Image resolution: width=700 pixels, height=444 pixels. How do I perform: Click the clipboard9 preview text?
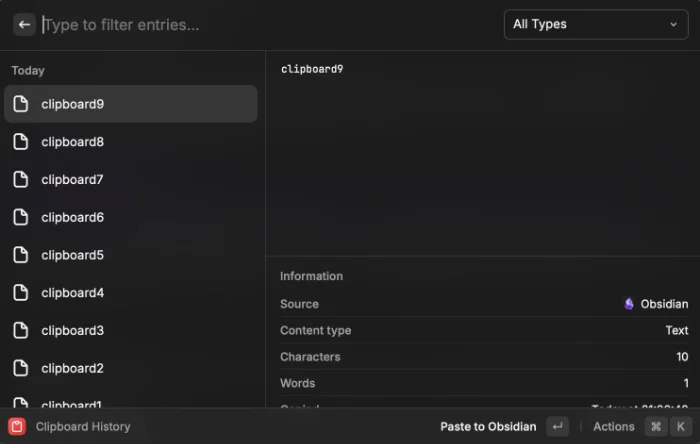(x=312, y=69)
